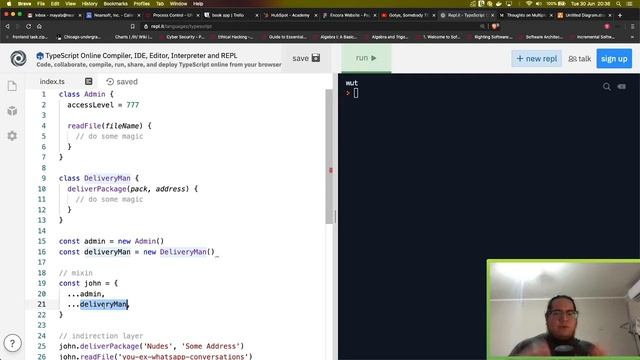The width and height of the screenshot is (640, 360).
Task: Open the History menu
Action: click(x=89, y=4)
